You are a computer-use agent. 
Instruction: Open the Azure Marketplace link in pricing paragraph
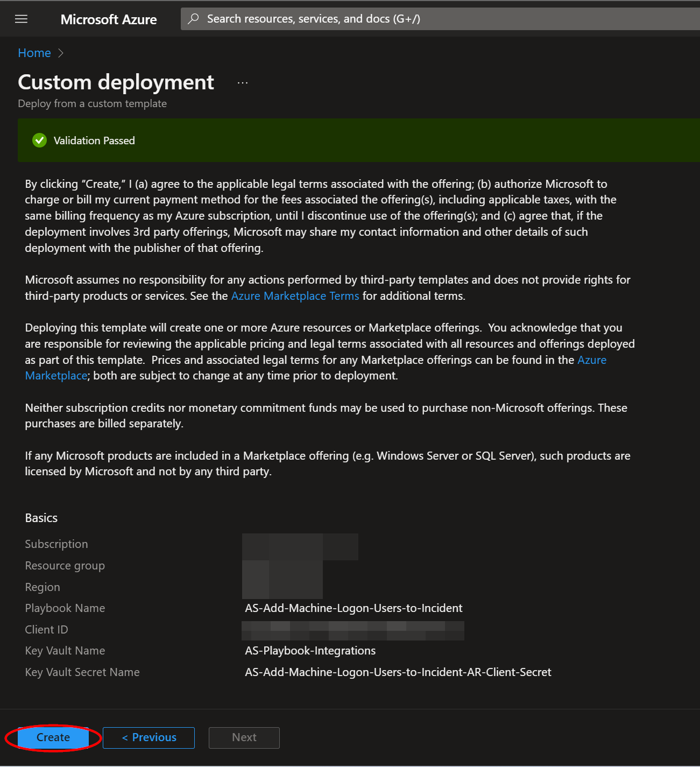tap(315, 368)
